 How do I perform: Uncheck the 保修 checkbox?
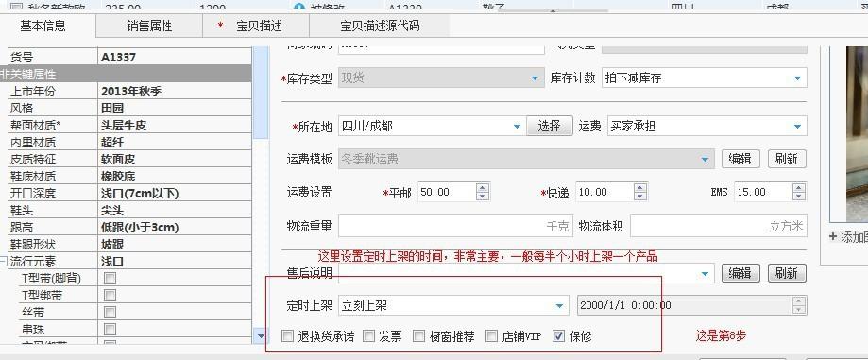pos(558,335)
